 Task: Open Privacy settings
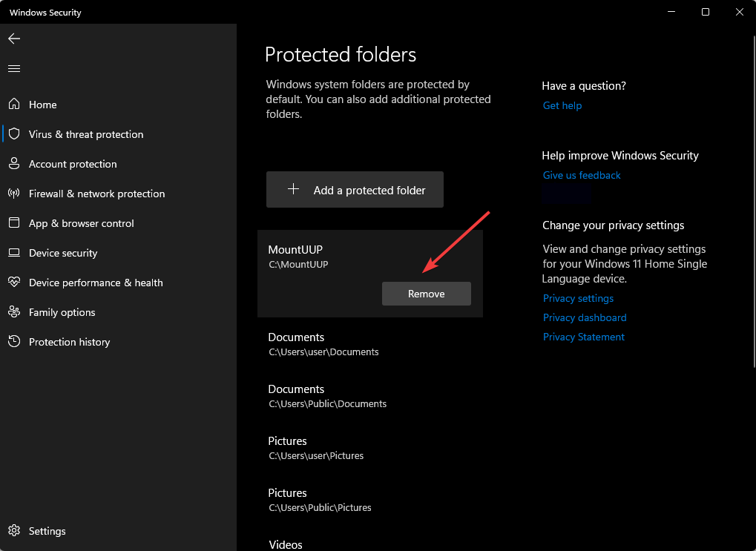[x=578, y=298]
